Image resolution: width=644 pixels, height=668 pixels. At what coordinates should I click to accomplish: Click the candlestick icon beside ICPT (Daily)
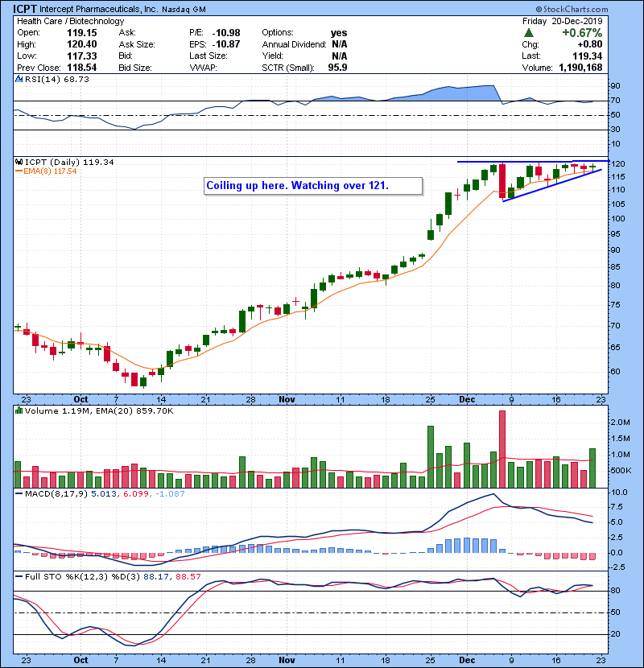coord(19,162)
